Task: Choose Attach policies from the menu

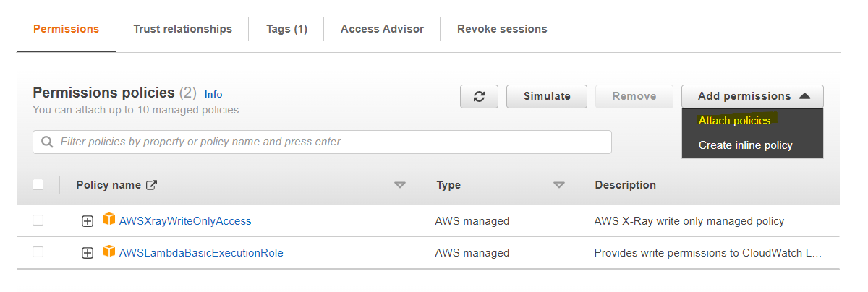Action: pyautogui.click(x=734, y=121)
